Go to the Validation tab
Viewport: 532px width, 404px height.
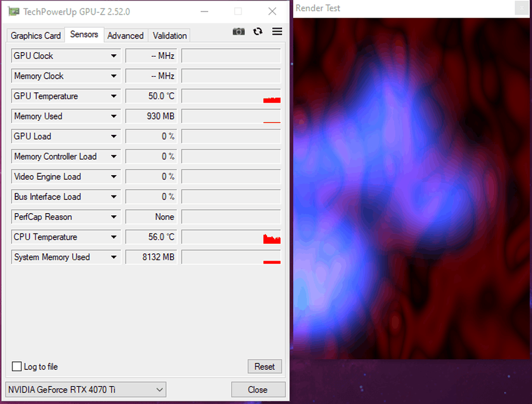click(170, 36)
